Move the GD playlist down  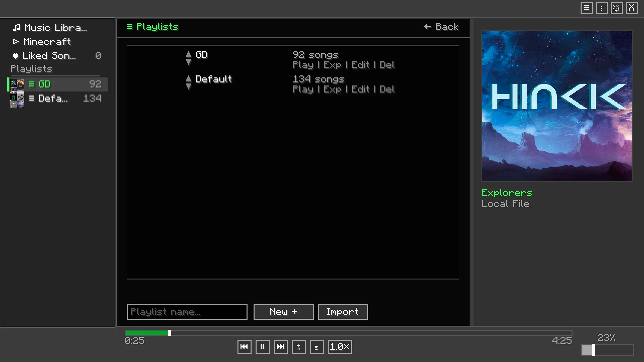(x=189, y=62)
